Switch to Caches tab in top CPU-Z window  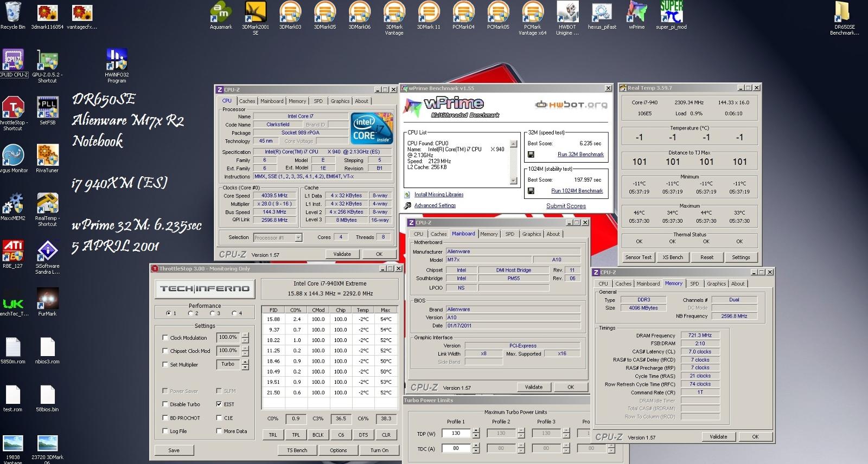(x=247, y=101)
